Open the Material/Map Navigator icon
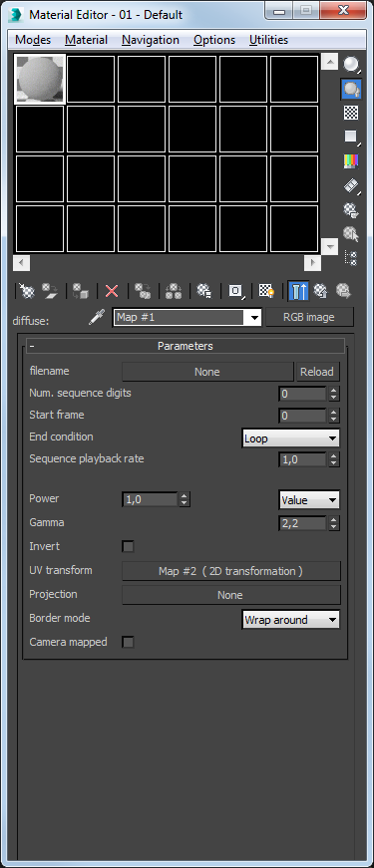This screenshot has width=374, height=868. 351,258
